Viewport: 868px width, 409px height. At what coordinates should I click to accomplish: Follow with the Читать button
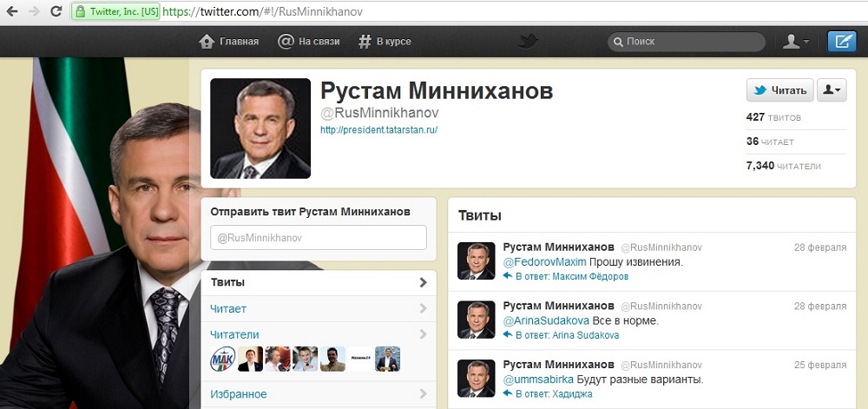click(x=780, y=90)
